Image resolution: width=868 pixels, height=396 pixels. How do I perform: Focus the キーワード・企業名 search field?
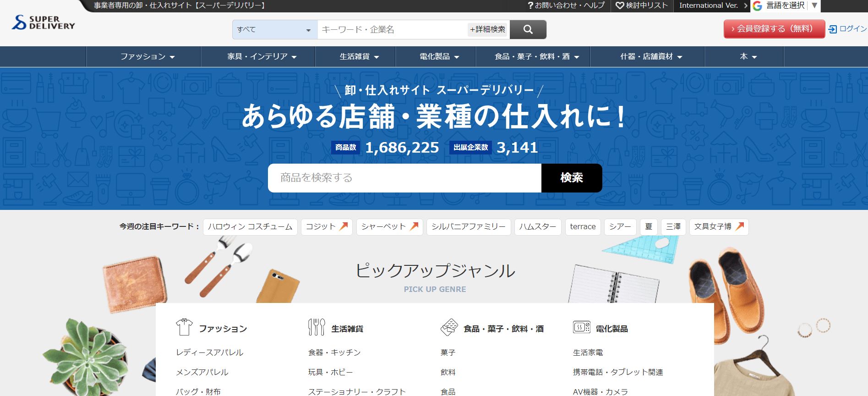(x=393, y=30)
